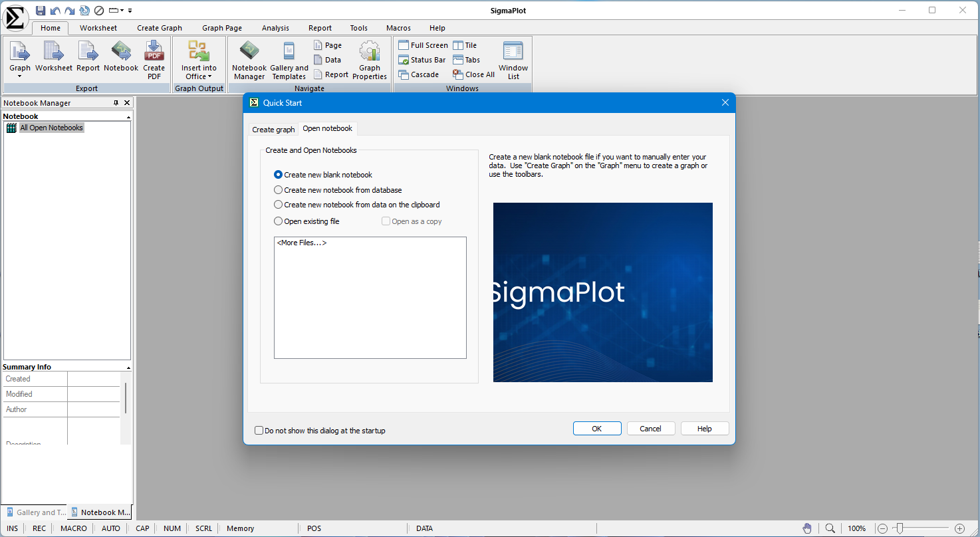Collapse the Notebook section header

[128, 117]
